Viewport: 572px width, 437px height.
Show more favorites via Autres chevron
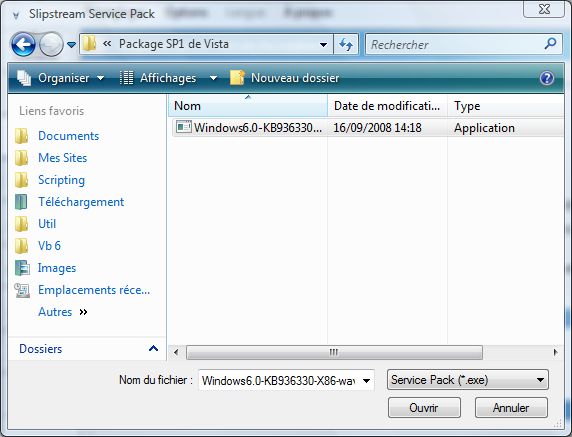pyautogui.click(x=84, y=312)
